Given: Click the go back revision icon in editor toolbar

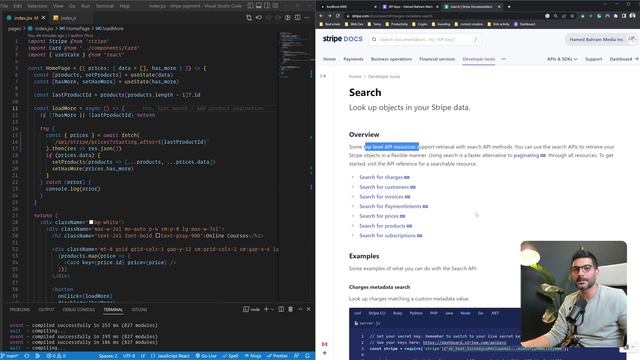Looking at the screenshot, I should coord(259,18).
